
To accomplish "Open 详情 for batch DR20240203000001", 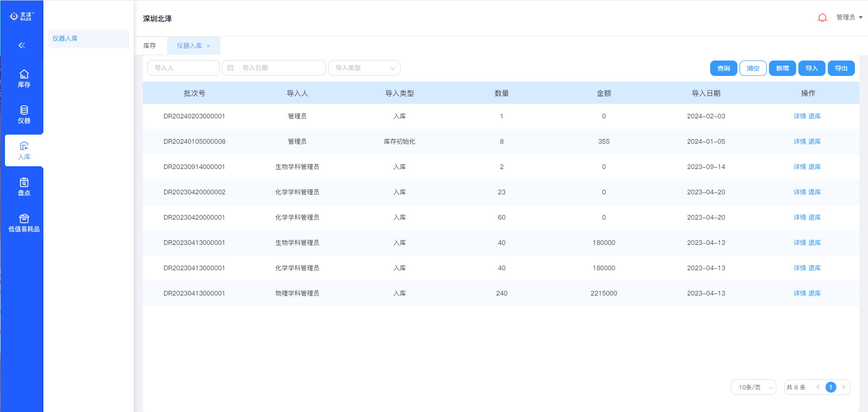I will click(x=799, y=116).
